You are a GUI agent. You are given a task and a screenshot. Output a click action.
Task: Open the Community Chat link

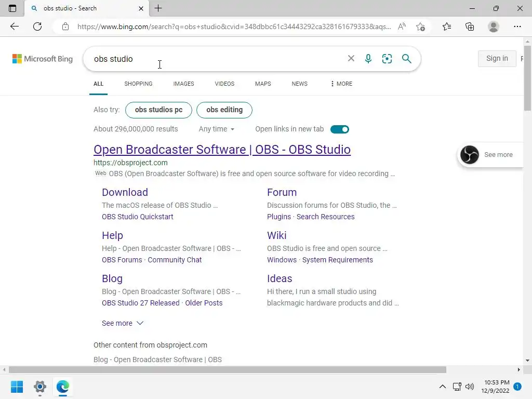[x=175, y=260]
